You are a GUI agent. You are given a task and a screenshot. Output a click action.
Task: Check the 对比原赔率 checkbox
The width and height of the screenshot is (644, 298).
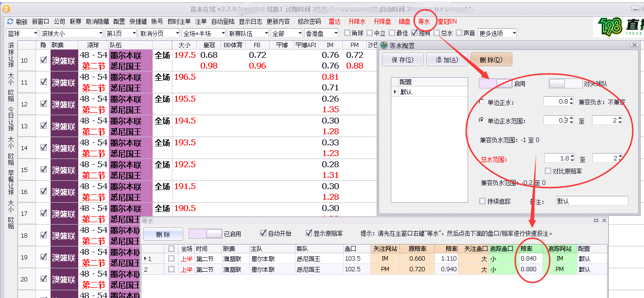(549, 171)
